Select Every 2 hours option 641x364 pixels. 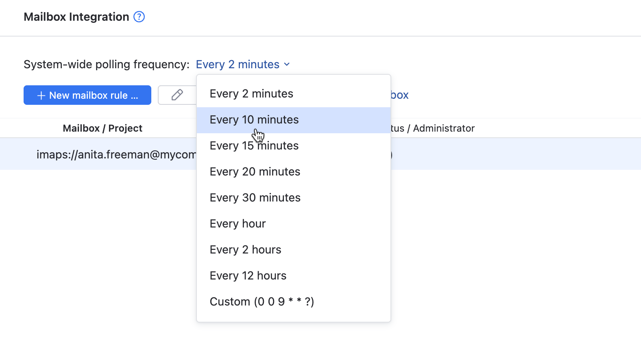coord(246,250)
